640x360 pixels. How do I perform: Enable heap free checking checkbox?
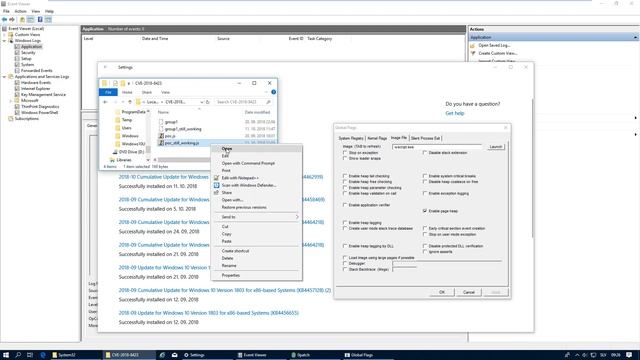(x=345, y=182)
